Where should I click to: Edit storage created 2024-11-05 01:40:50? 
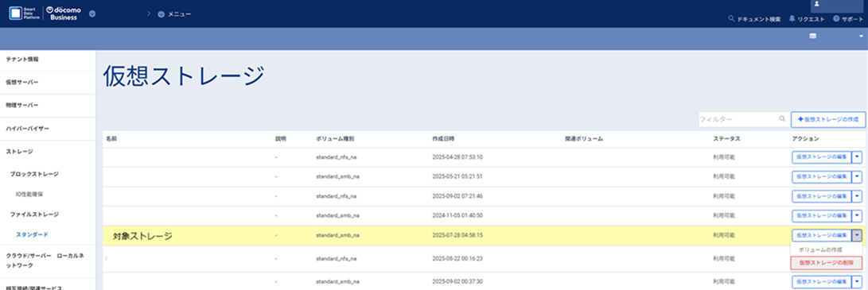point(822,216)
